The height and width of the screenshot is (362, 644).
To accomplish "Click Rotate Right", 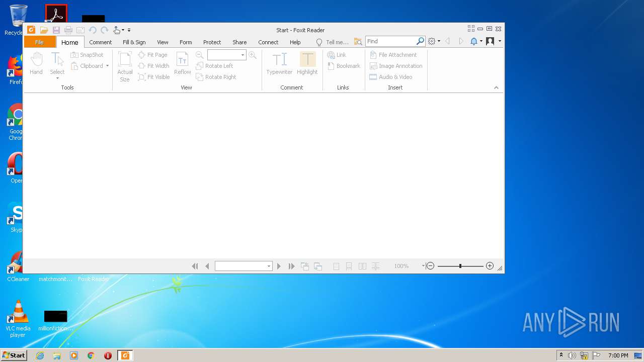I will pos(216,77).
